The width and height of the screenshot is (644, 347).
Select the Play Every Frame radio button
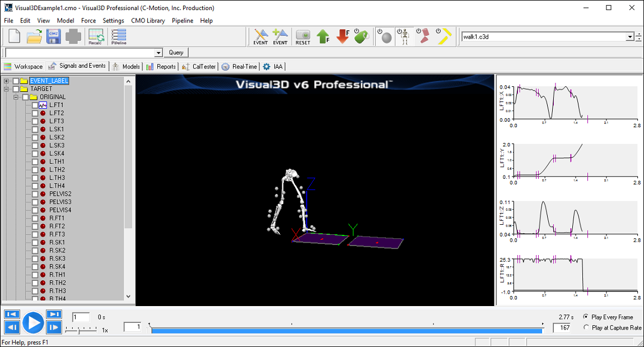click(586, 317)
